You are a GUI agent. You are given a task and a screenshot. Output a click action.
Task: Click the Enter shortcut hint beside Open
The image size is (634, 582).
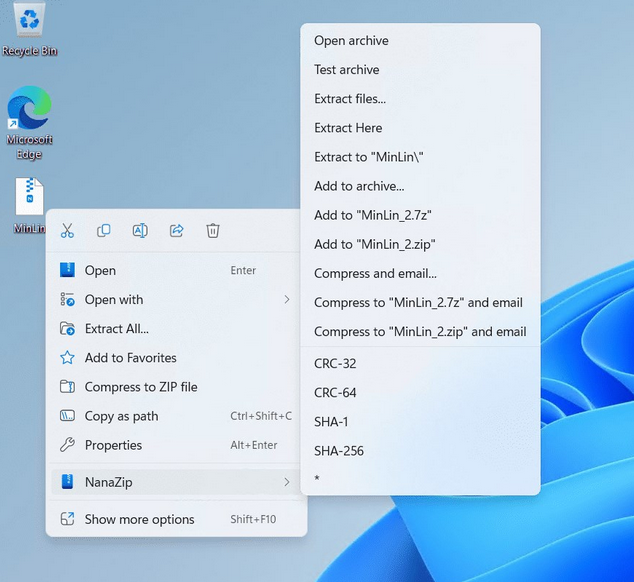243,270
